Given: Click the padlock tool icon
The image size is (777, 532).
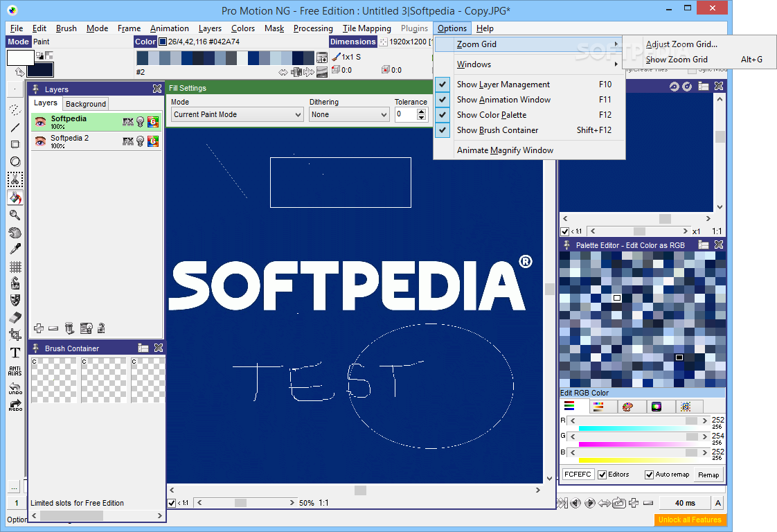Looking at the screenshot, I should point(15,283).
